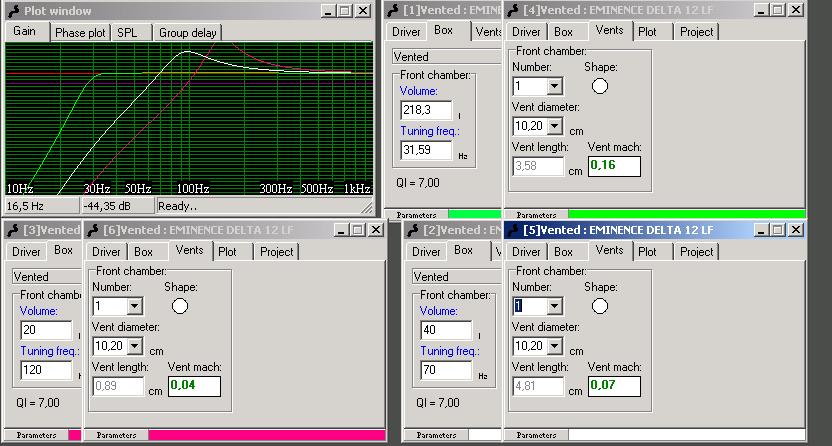Expand Vent diameter dropdown in window [4]
The image size is (832, 446).
(554, 126)
